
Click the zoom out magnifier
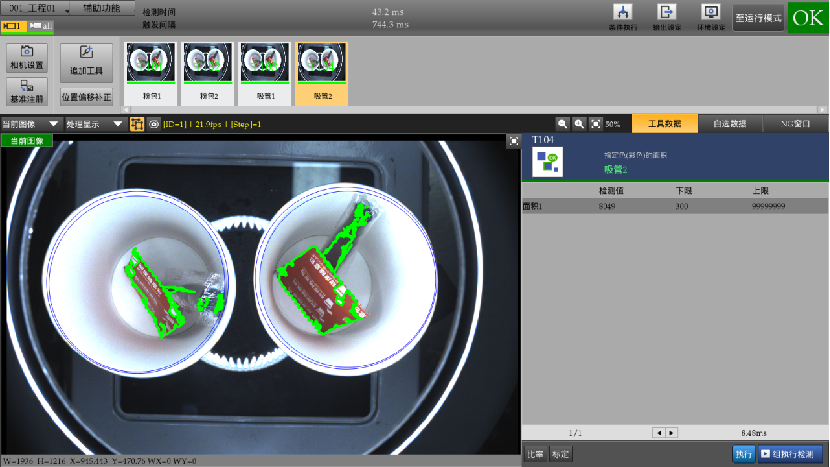562,124
